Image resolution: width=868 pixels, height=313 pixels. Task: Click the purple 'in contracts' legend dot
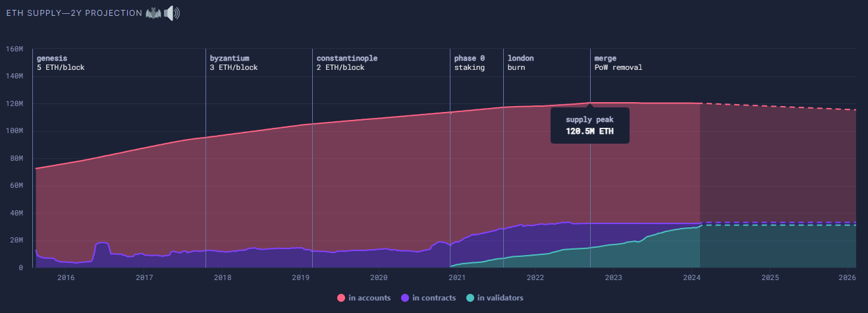tap(405, 298)
